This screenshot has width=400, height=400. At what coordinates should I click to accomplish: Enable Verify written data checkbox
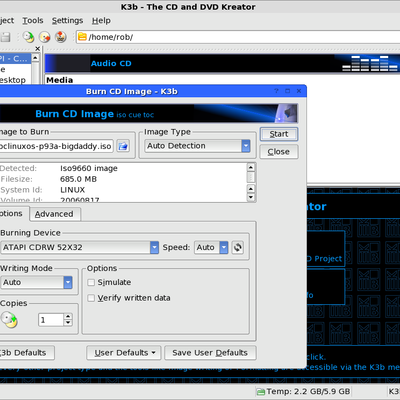(91, 298)
